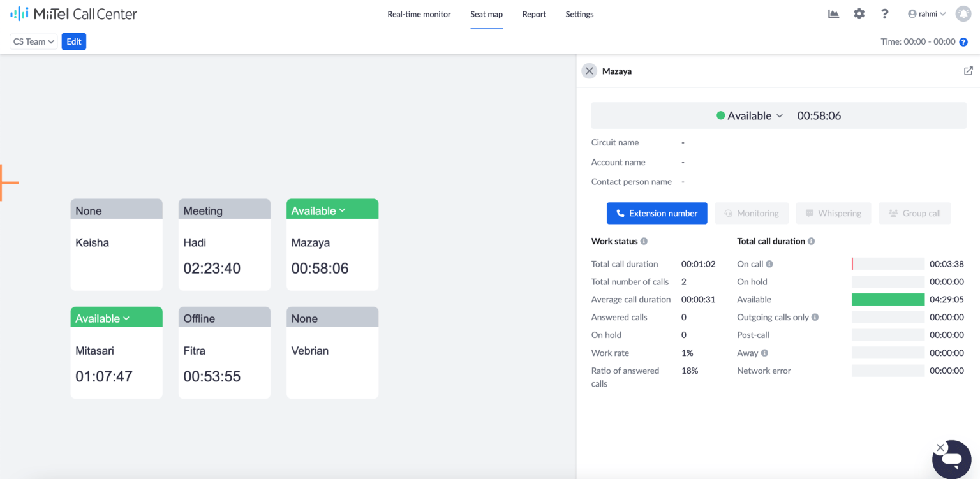Click the MiiTel Call Center logo
This screenshot has width=980, height=479.
74,14
